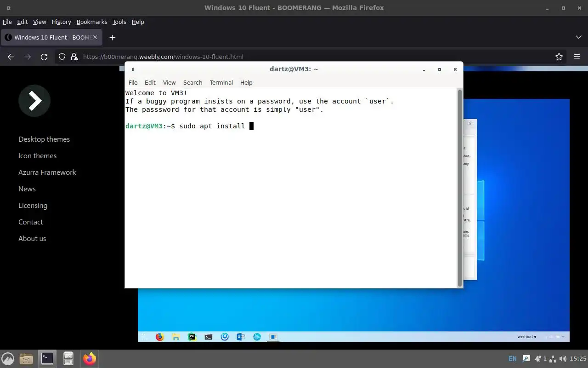Open the Azurra Framework link
Screen dimensions: 588x368
pos(47,172)
